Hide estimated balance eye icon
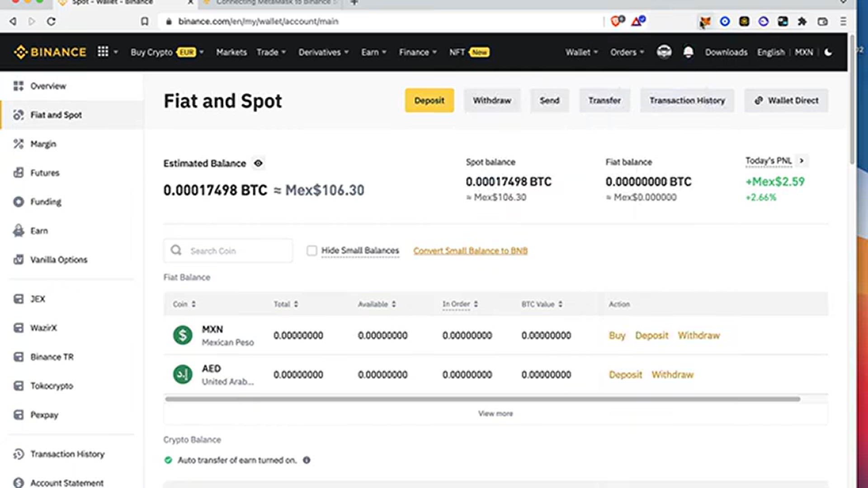The image size is (868, 488). point(258,163)
